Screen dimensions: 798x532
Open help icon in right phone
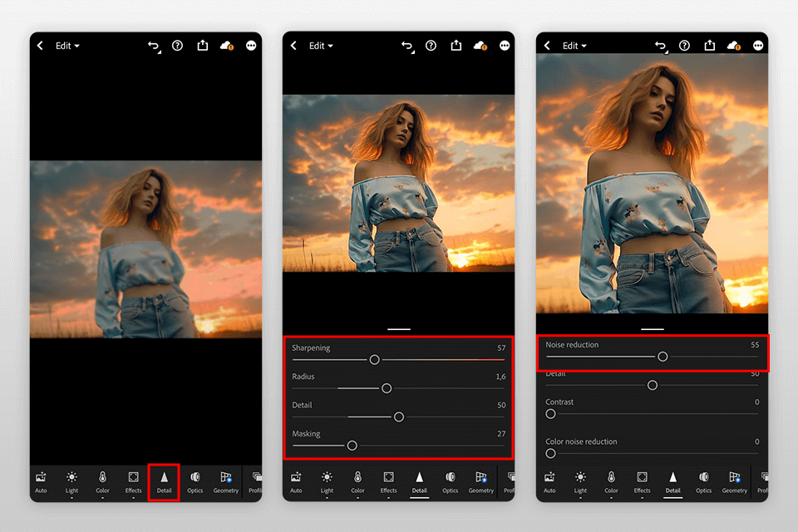click(684, 46)
